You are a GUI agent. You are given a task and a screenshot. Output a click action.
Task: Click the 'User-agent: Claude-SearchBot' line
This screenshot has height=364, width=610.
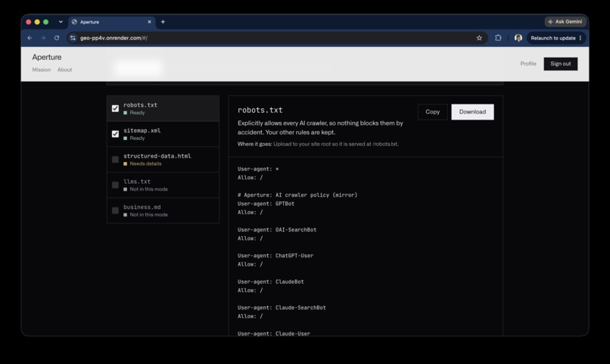pos(282,307)
